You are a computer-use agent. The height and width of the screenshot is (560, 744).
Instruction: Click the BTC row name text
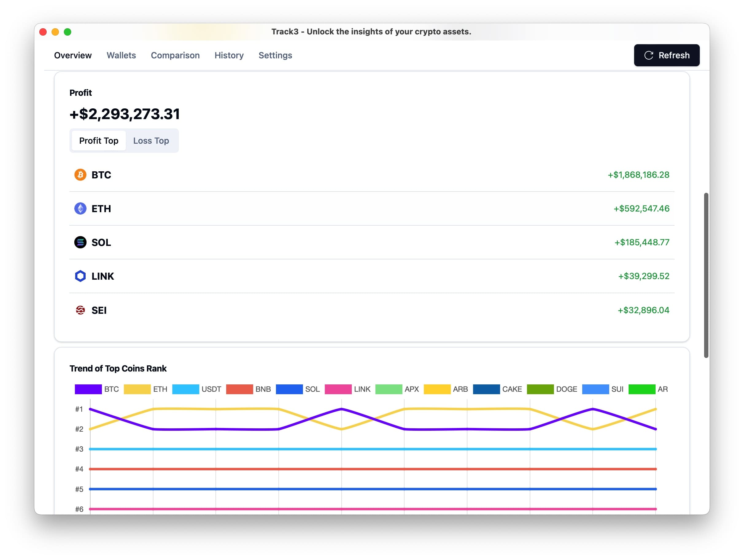(x=101, y=175)
